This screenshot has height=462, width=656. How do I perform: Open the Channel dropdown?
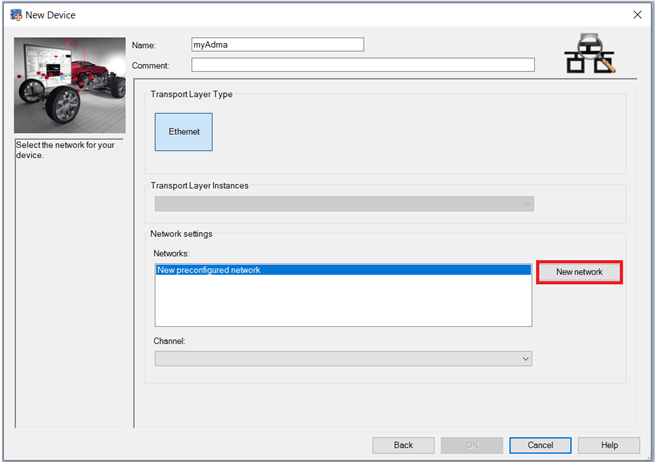343,359
